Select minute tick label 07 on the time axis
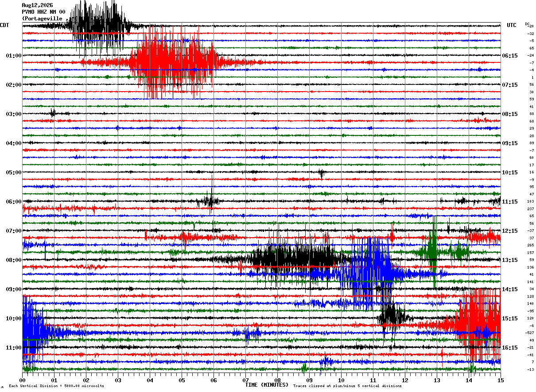The height and width of the screenshot is (392, 536). point(245,380)
